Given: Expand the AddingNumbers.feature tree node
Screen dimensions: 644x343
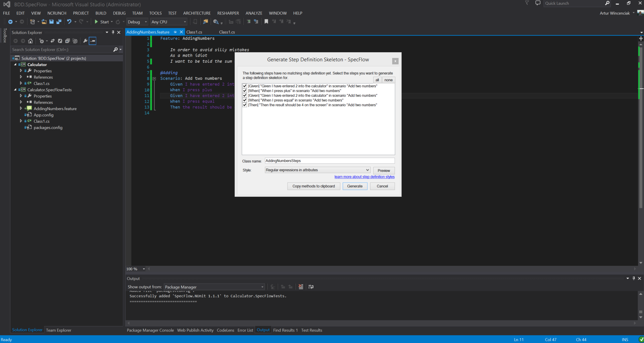Looking at the screenshot, I should click(x=21, y=108).
